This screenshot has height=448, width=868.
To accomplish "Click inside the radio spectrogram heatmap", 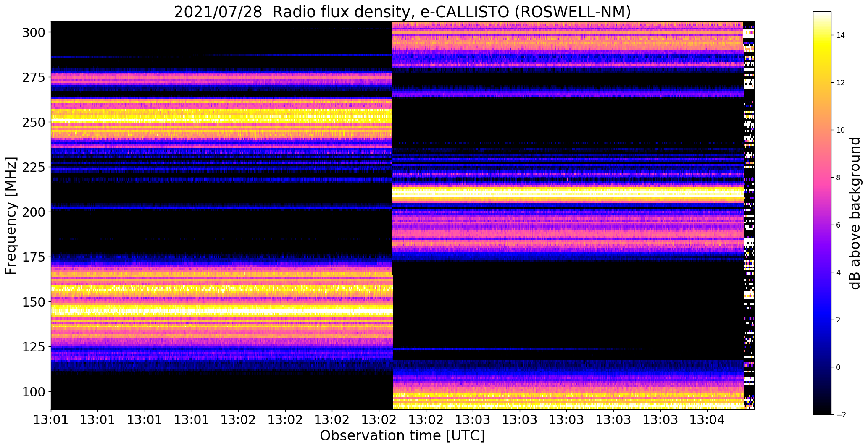I will 402,215.
